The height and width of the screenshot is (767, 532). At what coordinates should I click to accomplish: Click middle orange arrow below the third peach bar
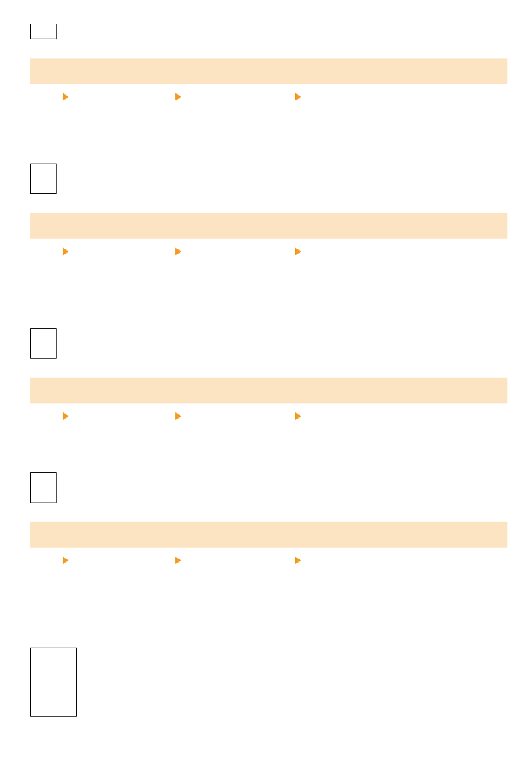tap(178, 416)
